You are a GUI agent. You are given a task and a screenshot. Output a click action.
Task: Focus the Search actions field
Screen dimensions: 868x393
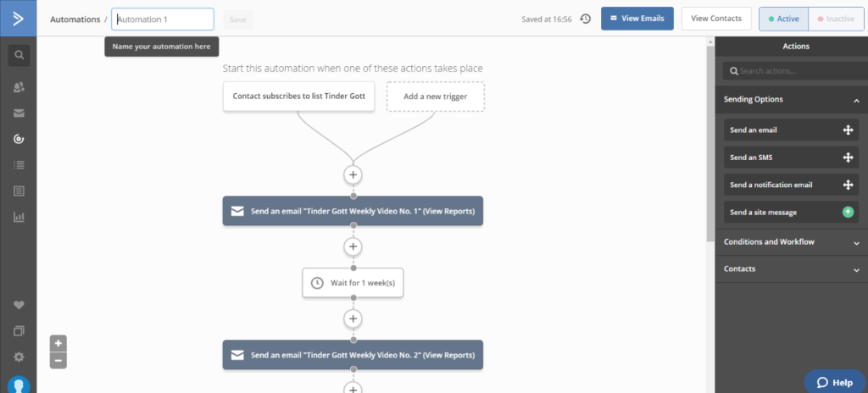point(795,71)
